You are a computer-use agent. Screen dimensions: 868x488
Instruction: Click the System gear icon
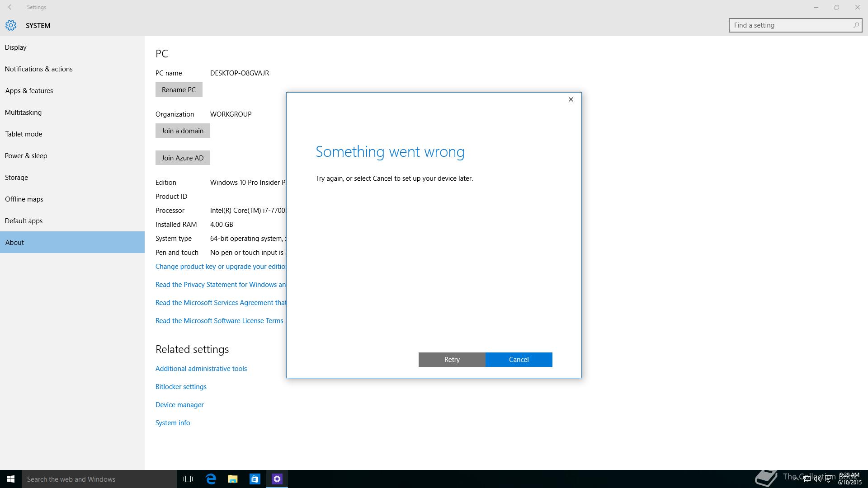tap(11, 25)
